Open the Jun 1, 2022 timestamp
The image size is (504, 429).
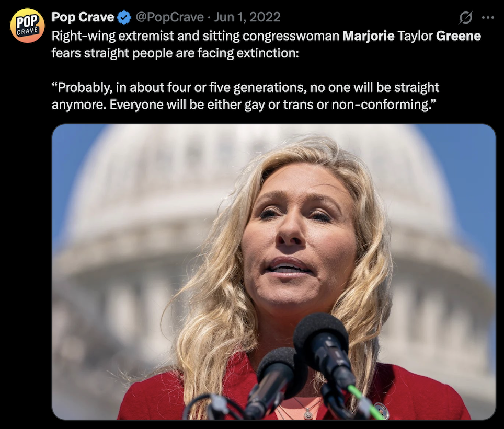click(x=247, y=17)
